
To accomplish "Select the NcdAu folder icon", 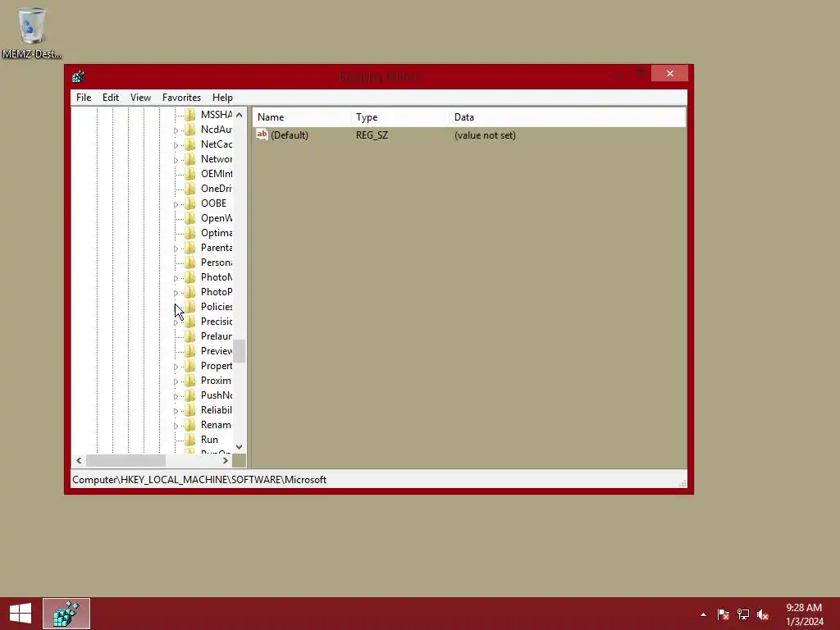I will click(189, 129).
